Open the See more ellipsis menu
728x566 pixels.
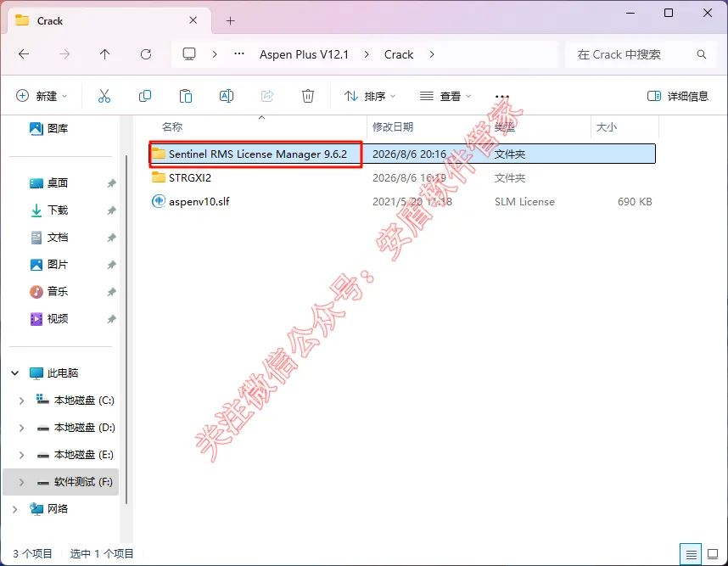[x=502, y=96]
